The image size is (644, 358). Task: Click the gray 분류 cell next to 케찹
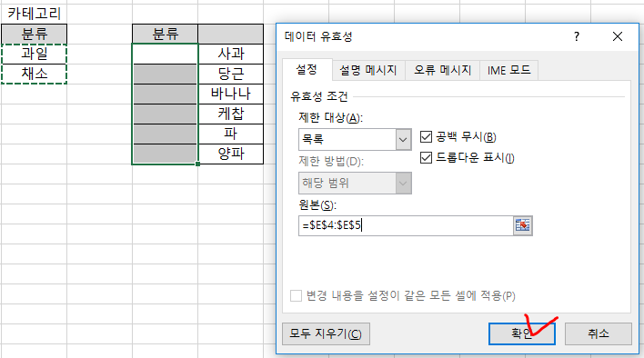[x=166, y=114]
